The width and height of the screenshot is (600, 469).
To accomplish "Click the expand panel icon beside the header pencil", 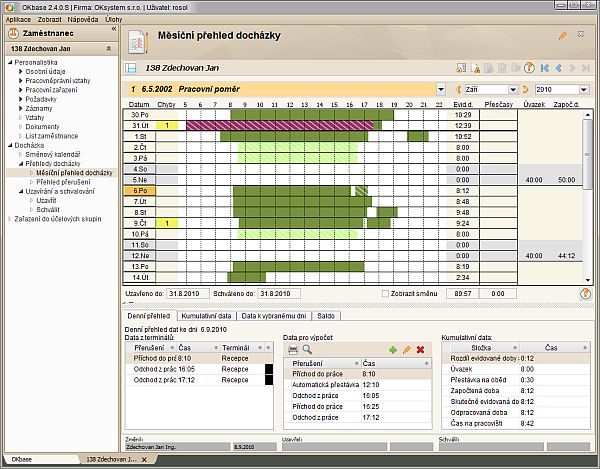I will click(x=580, y=34).
